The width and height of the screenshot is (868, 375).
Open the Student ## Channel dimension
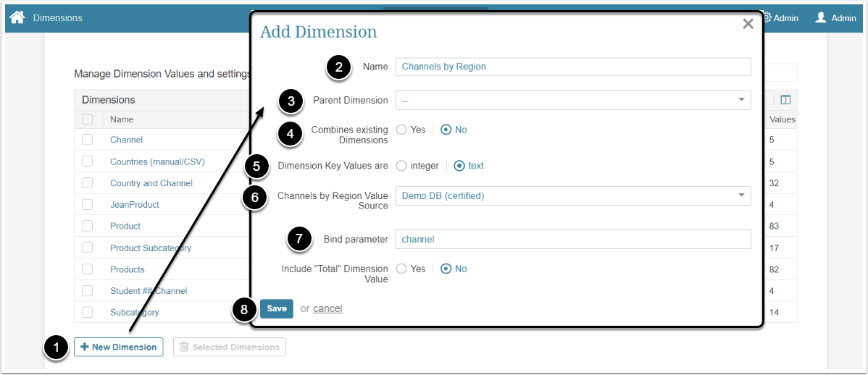click(x=149, y=291)
